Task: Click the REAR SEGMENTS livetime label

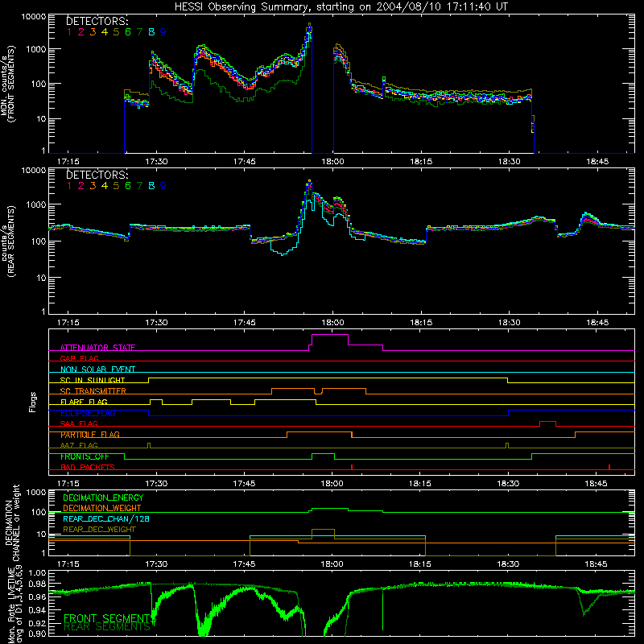Action: tap(107, 627)
